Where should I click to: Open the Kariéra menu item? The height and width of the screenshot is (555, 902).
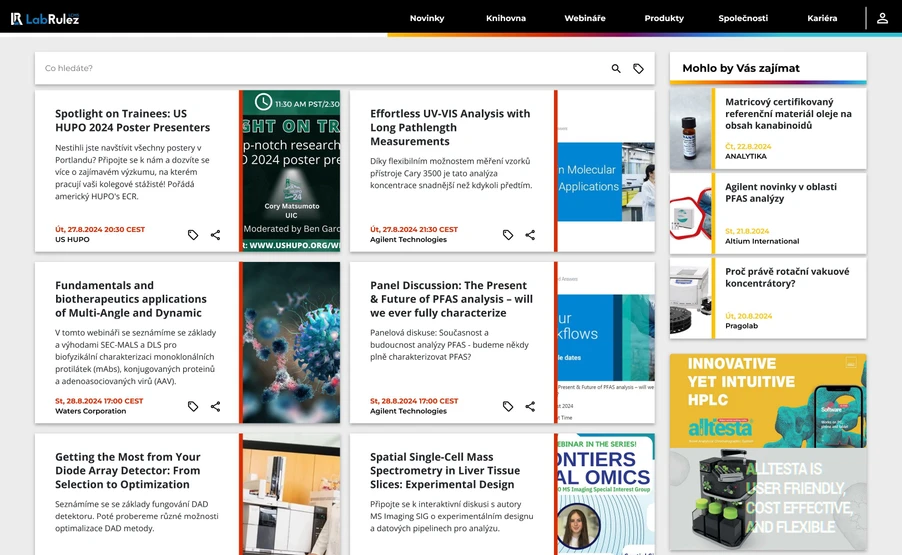[x=822, y=18]
